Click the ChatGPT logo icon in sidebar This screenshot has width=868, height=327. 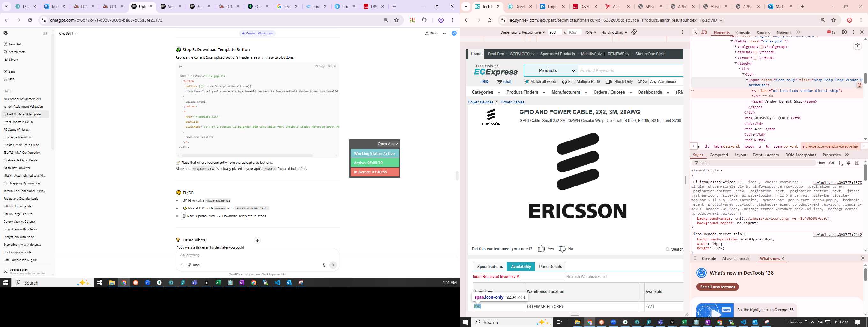pyautogui.click(x=5, y=34)
